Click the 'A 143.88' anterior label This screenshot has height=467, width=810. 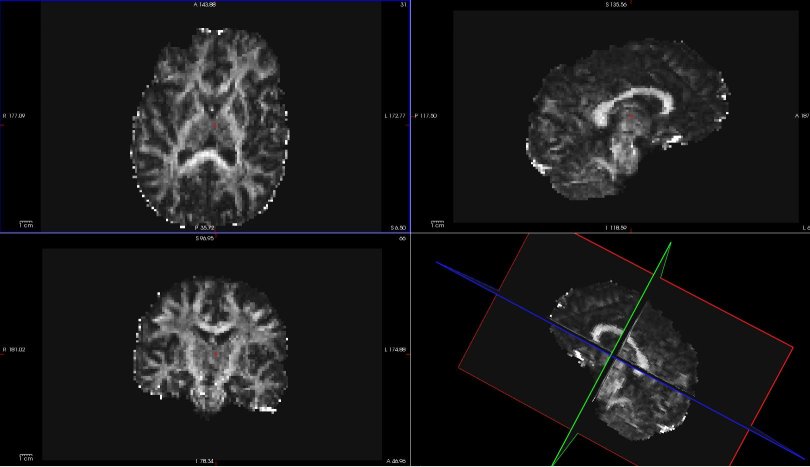tap(205, 5)
